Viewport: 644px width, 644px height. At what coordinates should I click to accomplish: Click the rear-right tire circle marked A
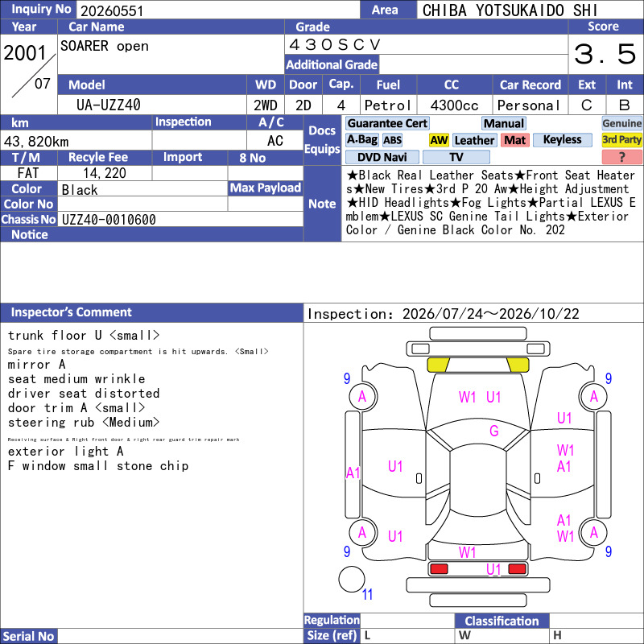tap(593, 533)
